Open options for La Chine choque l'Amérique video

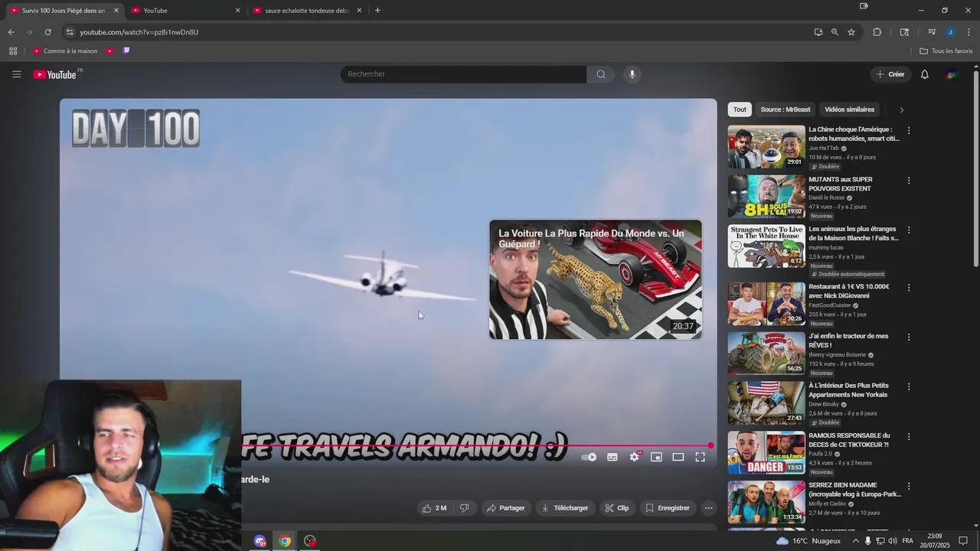pos(909,131)
